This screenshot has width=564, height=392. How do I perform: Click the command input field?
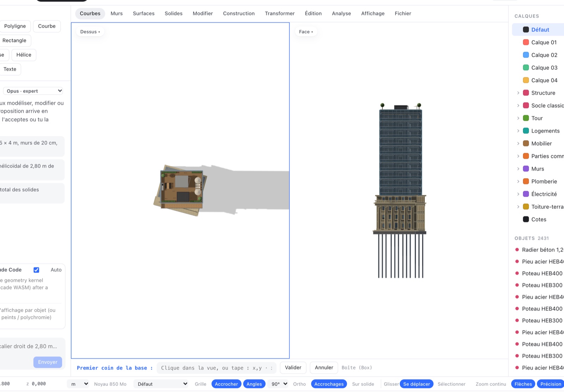click(x=217, y=368)
